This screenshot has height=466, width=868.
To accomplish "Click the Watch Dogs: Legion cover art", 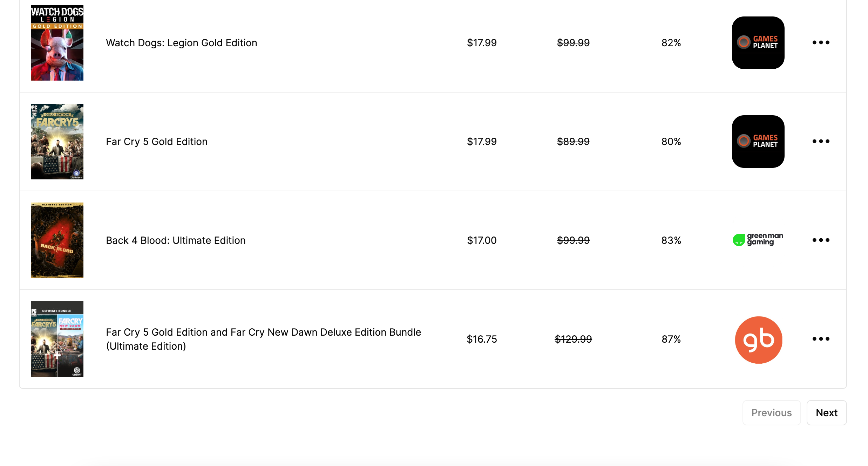I will coord(57,42).
